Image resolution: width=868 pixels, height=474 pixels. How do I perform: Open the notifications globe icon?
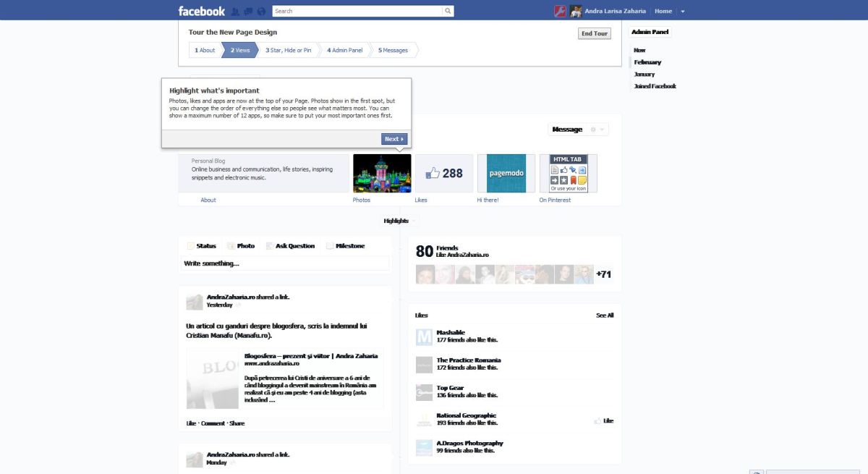261,12
